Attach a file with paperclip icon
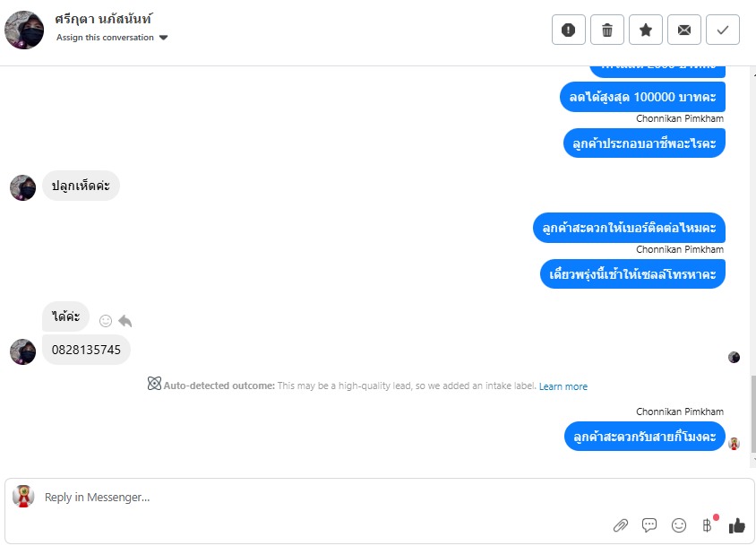 point(621,525)
